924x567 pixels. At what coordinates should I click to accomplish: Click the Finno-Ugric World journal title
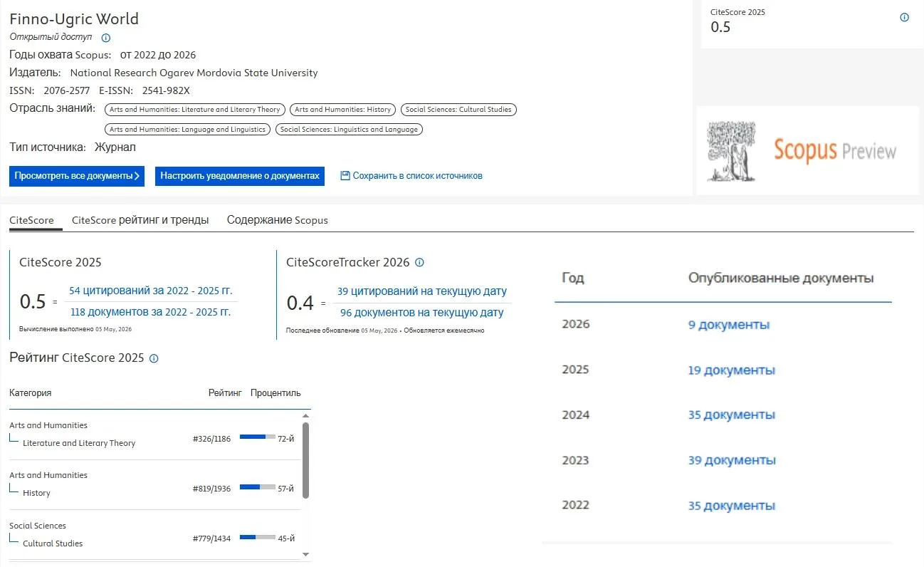[74, 19]
